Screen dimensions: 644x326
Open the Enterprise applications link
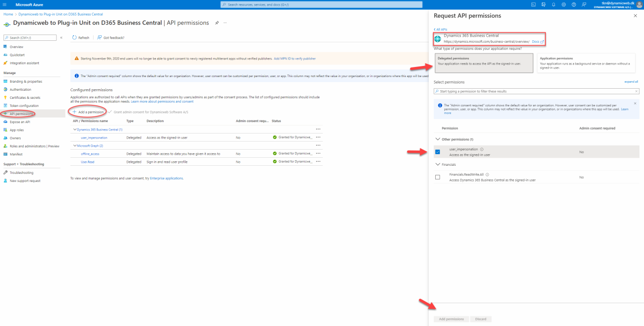pyautogui.click(x=166, y=178)
